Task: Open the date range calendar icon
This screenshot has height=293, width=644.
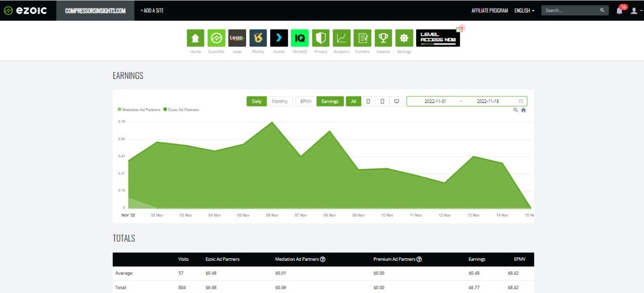Action: (x=521, y=102)
